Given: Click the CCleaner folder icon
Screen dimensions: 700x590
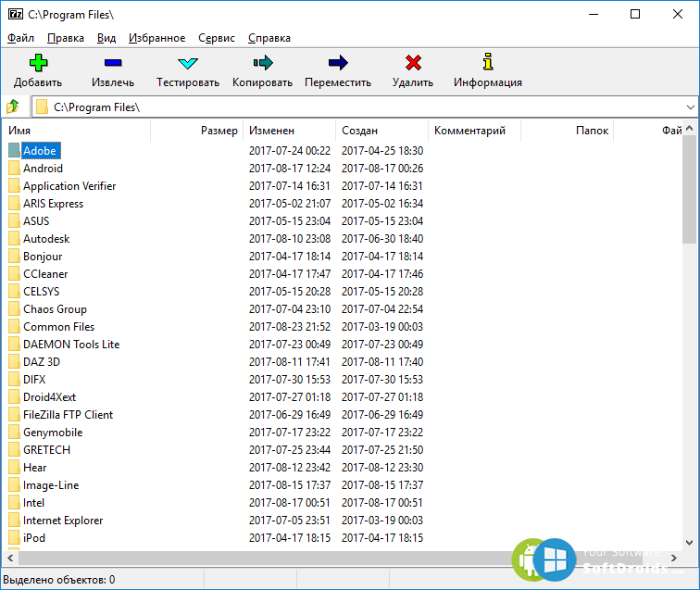Looking at the screenshot, I should coord(14,274).
